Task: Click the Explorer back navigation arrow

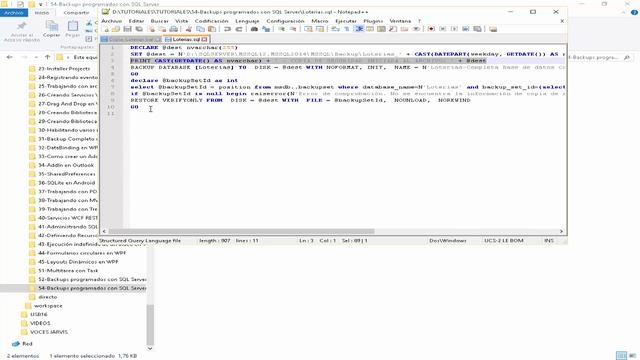Action: pos(10,58)
